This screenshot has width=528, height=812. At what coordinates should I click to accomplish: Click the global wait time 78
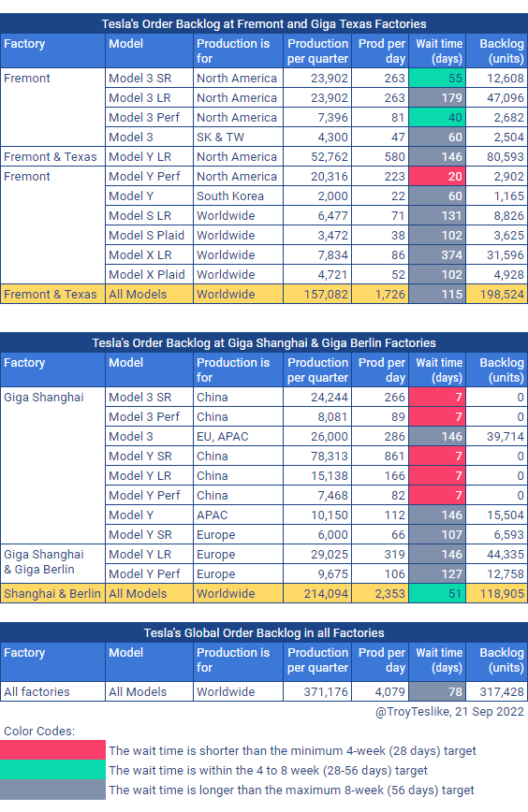coord(437,692)
